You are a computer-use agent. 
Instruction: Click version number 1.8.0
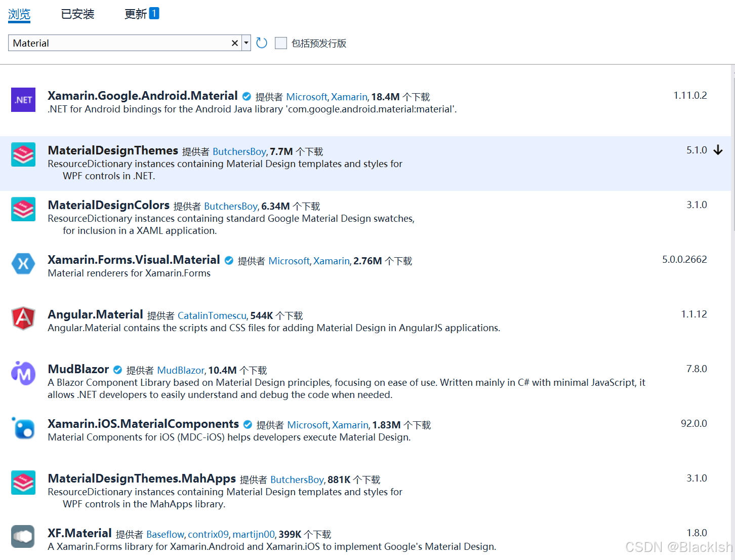697,533
